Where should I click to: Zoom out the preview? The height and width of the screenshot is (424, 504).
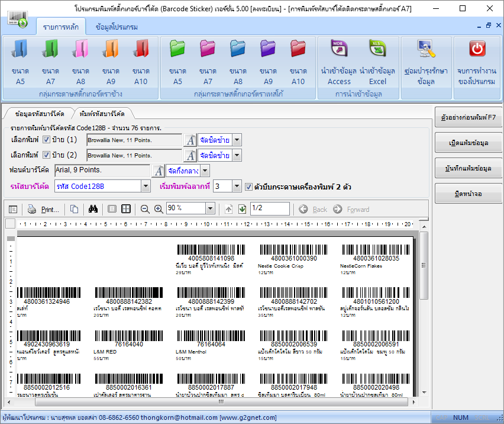145,210
